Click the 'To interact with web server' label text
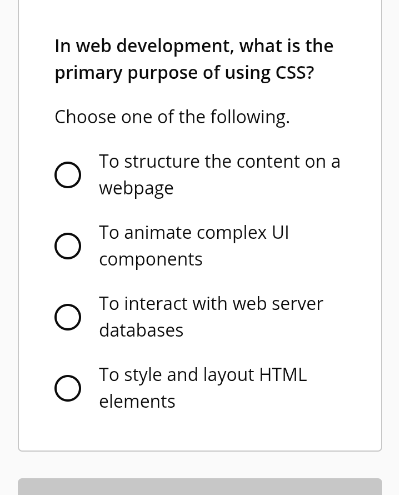 click(211, 304)
